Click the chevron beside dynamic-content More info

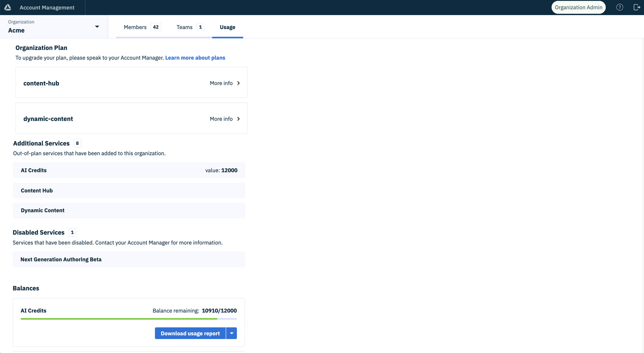(238, 119)
